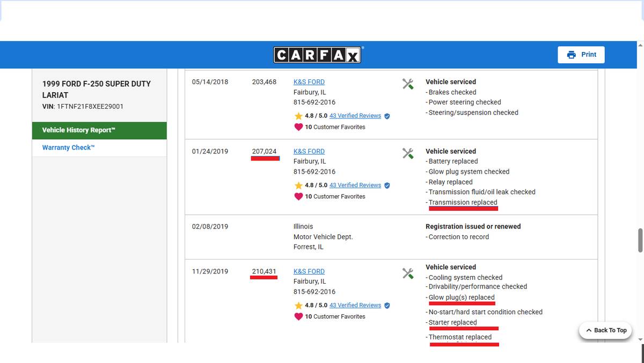Open K&S FORD link in 05/14/2018 entry
Viewport: 644px width, 363px height.
309,82
